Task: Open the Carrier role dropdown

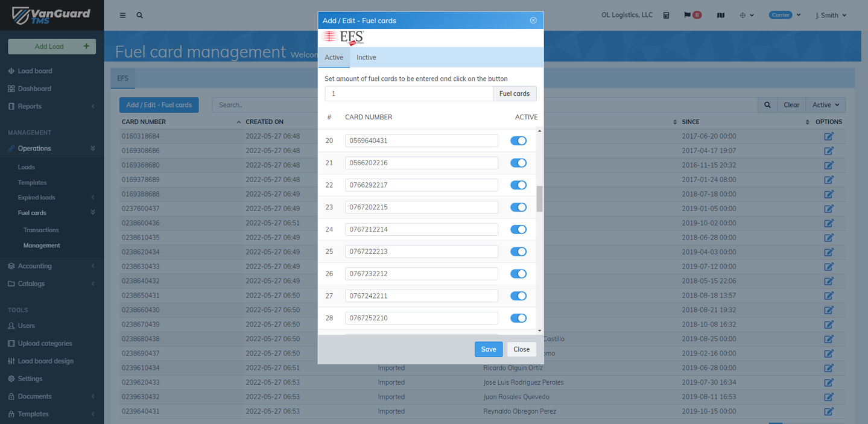Action: [x=784, y=15]
